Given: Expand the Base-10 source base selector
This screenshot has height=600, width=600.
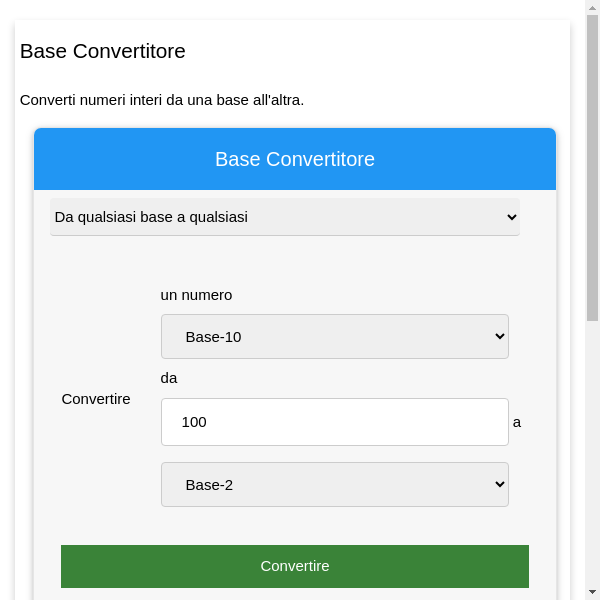Looking at the screenshot, I should (334, 337).
